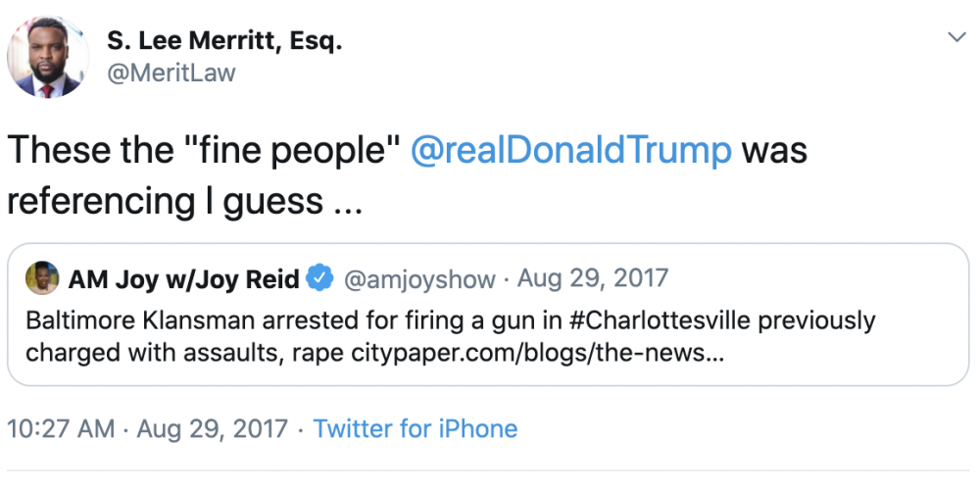Click the blue verified badge
This screenshot has width=980, height=490.
319,279
